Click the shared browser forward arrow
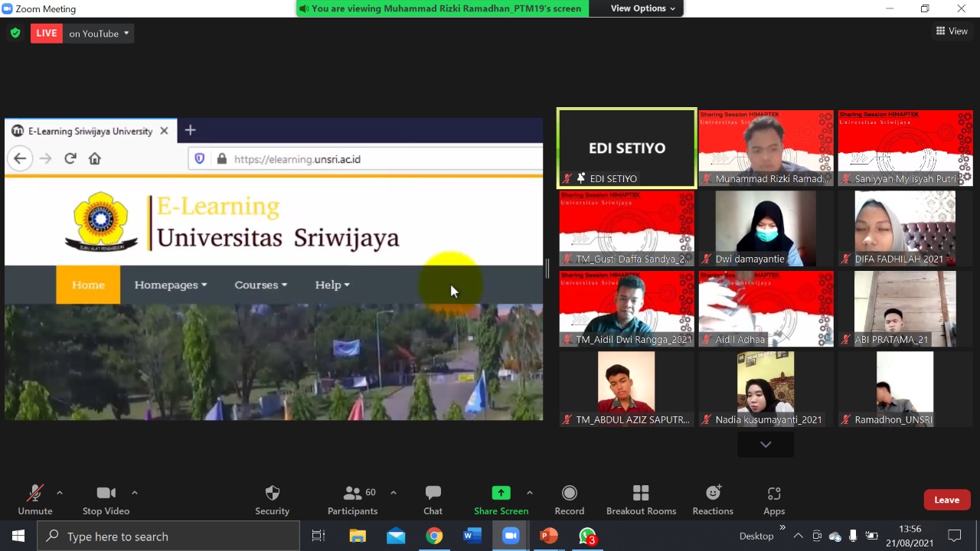The height and width of the screenshot is (551, 980). pos(45,158)
